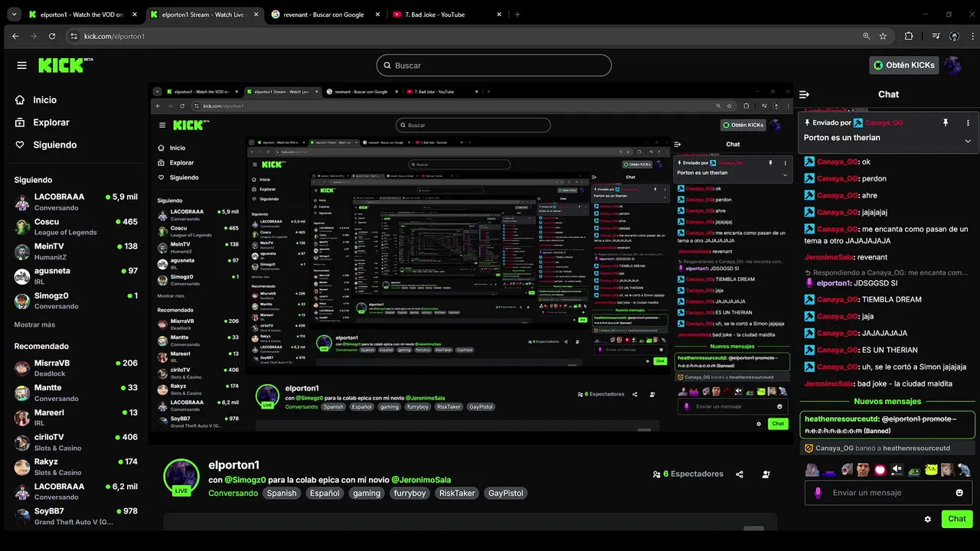Open the MisrraVB recommended channel

(x=75, y=368)
